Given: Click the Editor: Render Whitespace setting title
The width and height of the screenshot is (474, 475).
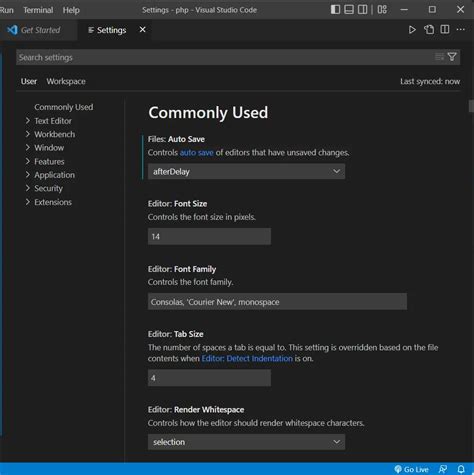Looking at the screenshot, I should [196, 410].
